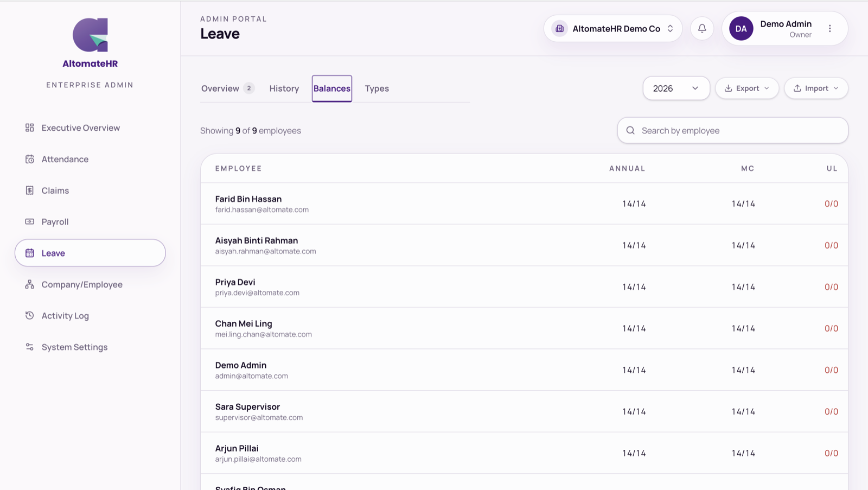Click the UL column header
Viewport: 868px width, 490px height.
pos(832,168)
